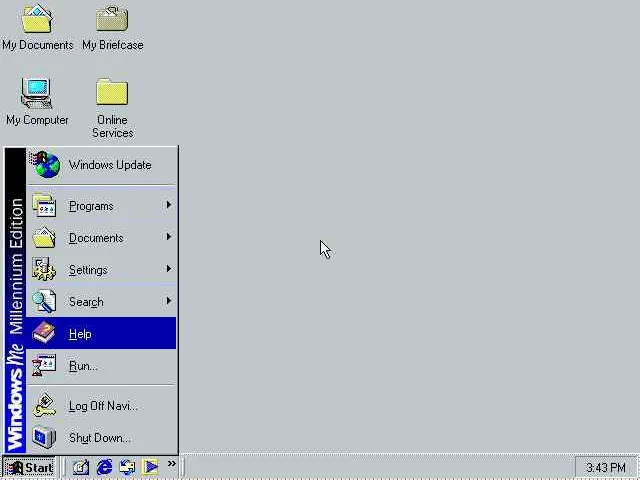Expand the Documents submenu arrow

169,237
